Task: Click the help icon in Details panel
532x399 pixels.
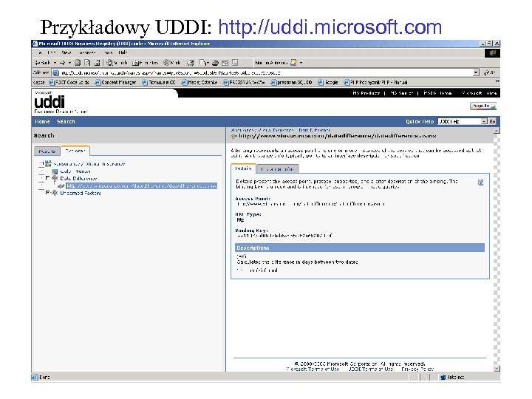Action: (480, 183)
